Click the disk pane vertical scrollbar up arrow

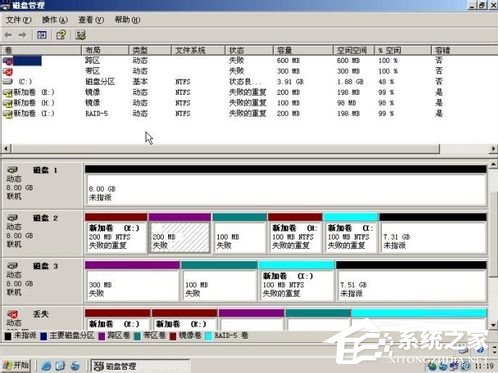click(x=493, y=164)
